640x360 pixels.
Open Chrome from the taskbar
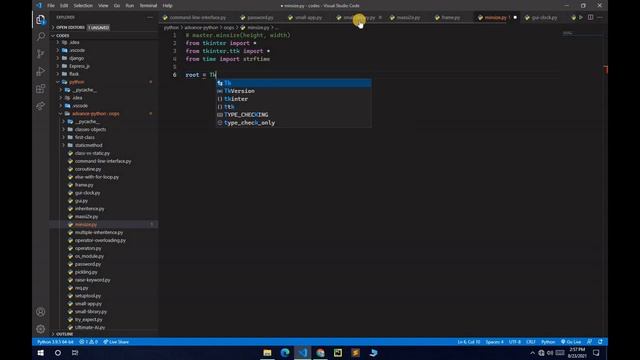pos(320,353)
